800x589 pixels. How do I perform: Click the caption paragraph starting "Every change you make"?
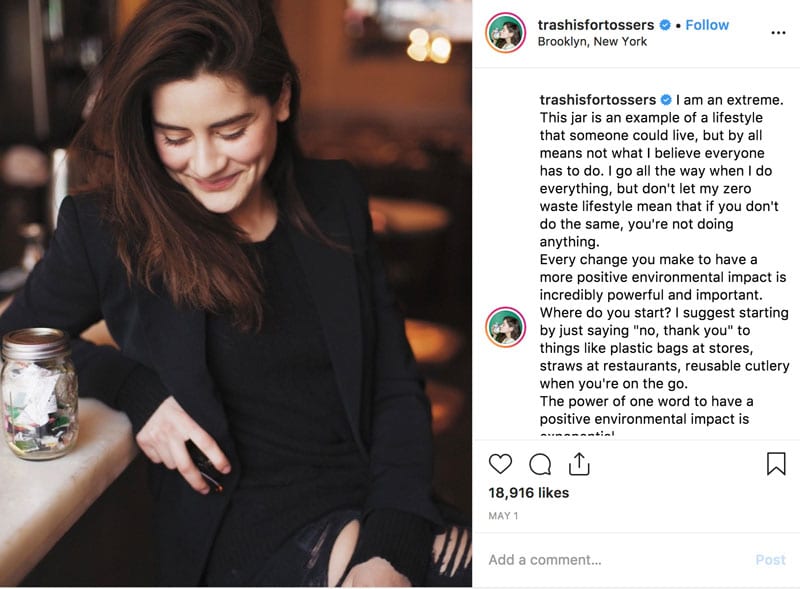tap(662, 278)
